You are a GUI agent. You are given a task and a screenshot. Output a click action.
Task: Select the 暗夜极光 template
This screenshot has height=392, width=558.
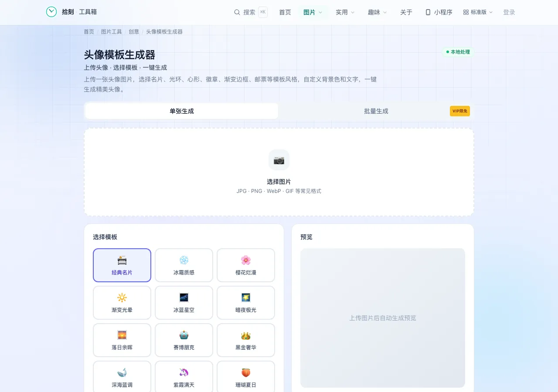(246, 303)
